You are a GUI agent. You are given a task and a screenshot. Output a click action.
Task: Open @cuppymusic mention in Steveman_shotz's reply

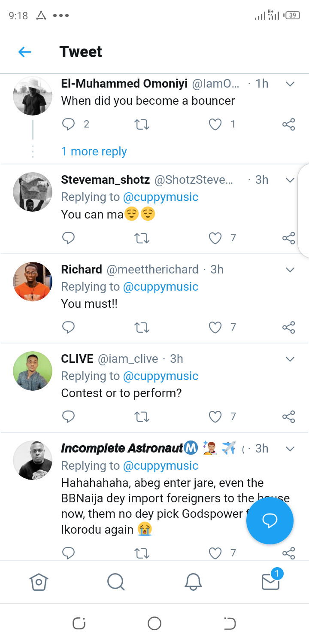[161, 197]
